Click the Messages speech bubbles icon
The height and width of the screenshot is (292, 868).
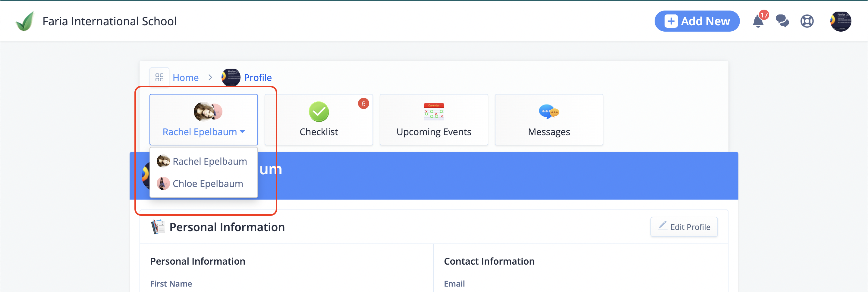pyautogui.click(x=549, y=112)
